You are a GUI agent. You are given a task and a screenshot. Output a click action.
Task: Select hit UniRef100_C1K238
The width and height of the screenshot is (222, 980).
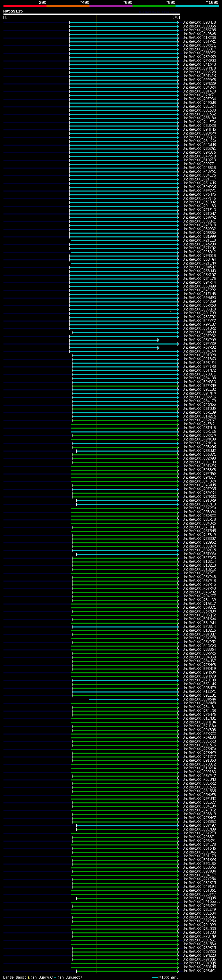pos(199,38)
